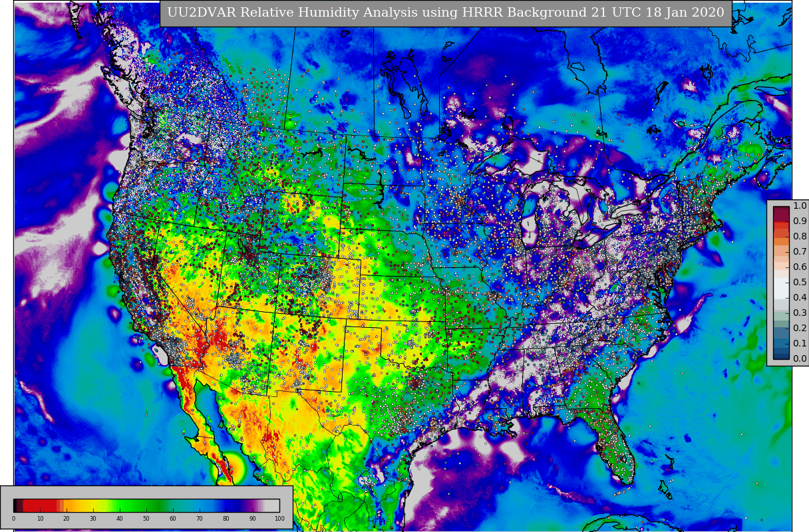
Task: Click the red section of the bottom humidity colorbar
Action: tap(40, 505)
